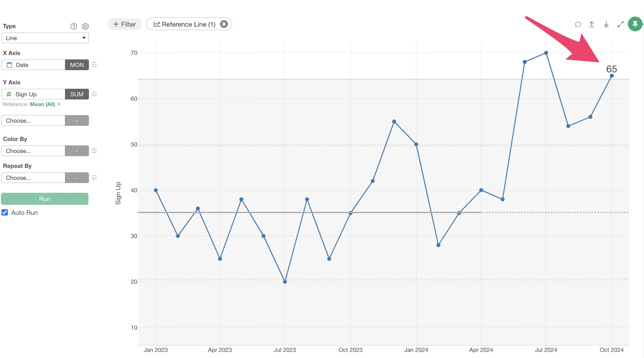Open Y Axis Sign Up hamburger menu

click(94, 94)
